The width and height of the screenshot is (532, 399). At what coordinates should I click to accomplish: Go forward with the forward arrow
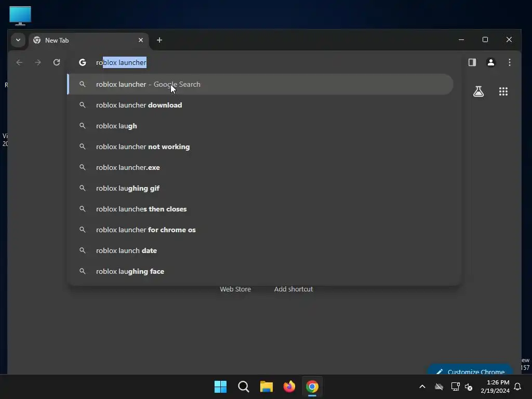(38, 62)
